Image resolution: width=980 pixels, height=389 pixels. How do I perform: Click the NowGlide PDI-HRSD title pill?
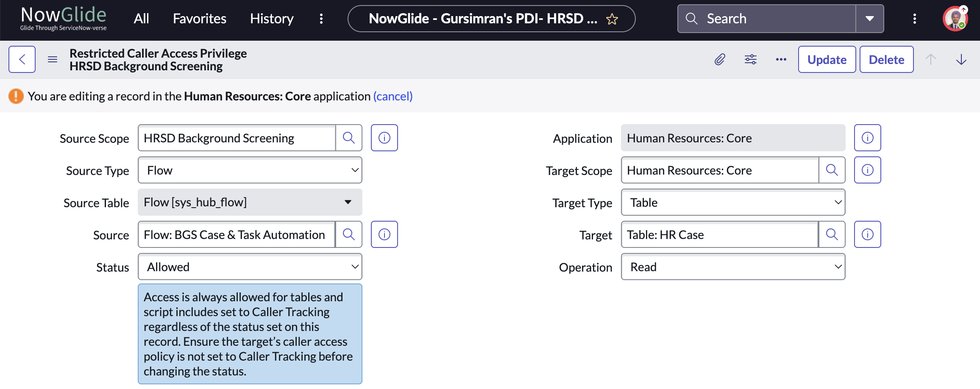[x=491, y=19]
